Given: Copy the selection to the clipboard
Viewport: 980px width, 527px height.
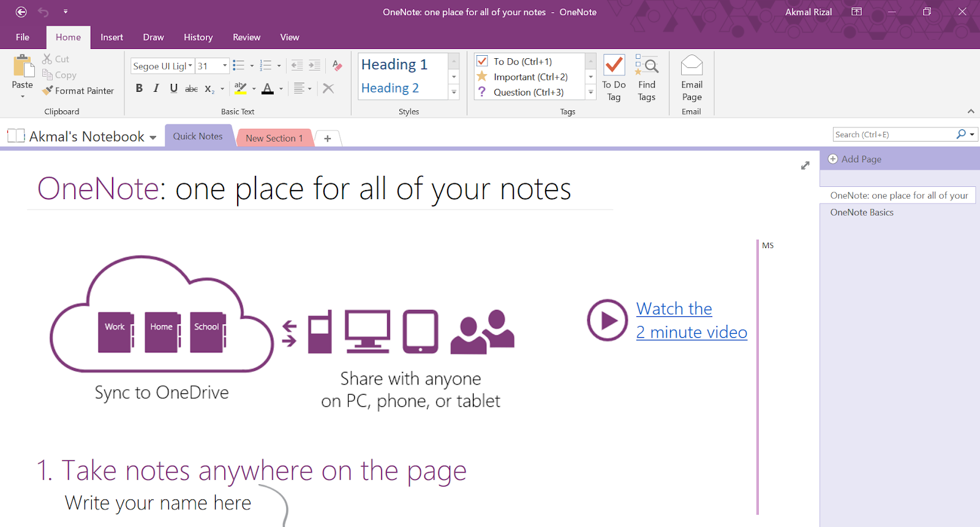Looking at the screenshot, I should tap(59, 75).
